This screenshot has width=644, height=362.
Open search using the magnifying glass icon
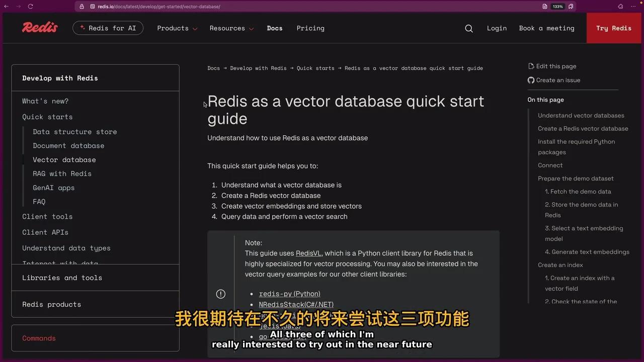pyautogui.click(x=468, y=28)
